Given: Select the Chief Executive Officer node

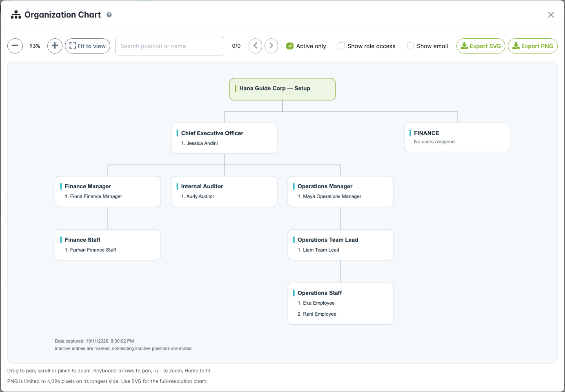Looking at the screenshot, I should (224, 138).
